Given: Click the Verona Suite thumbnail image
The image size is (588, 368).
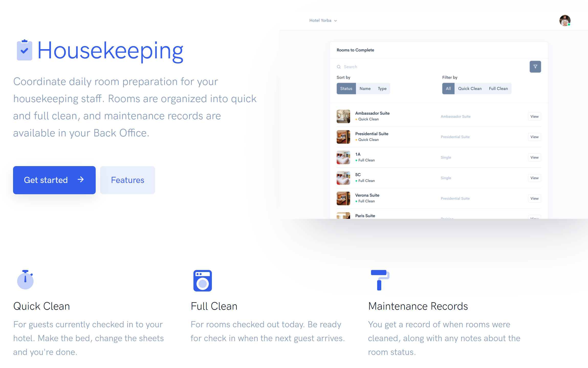Looking at the screenshot, I should [343, 198].
